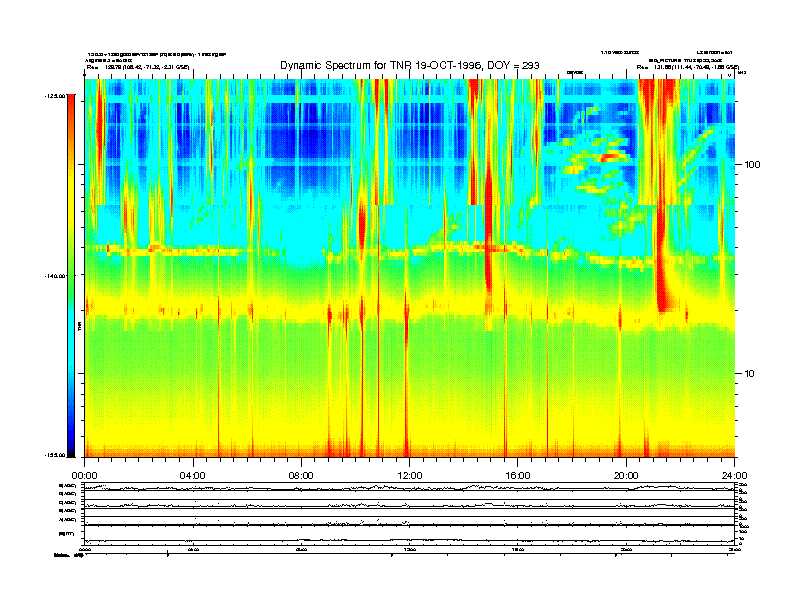Screen dimensions: 792x612
Task: Click the 12:00 time axis label
Action: click(410, 476)
